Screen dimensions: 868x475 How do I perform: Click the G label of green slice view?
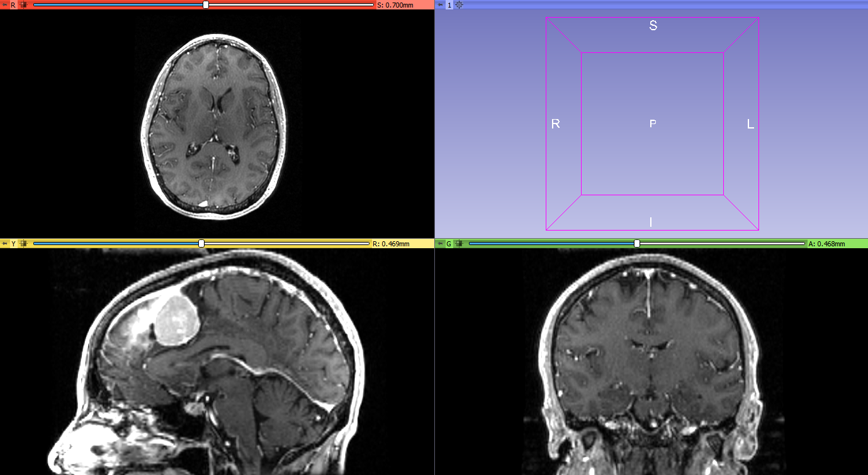(x=449, y=243)
